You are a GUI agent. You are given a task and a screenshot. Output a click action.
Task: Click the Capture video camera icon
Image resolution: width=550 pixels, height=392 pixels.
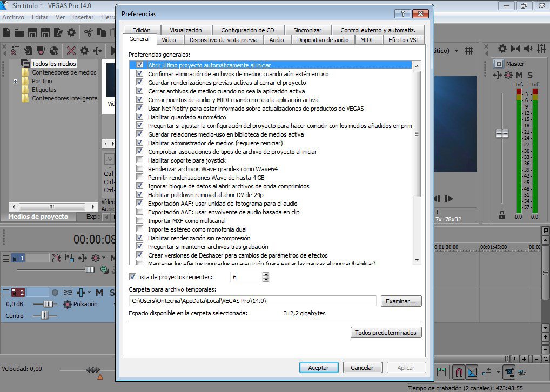[x=41, y=51]
